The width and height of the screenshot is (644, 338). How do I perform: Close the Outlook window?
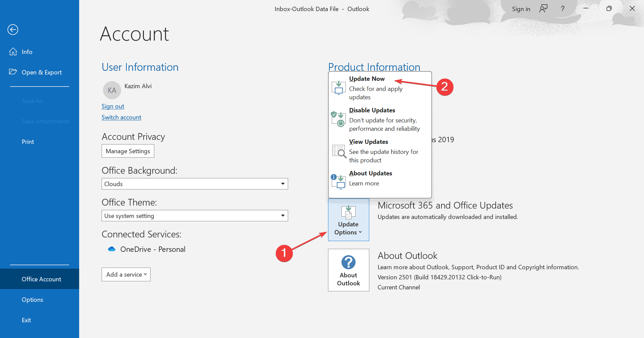tap(632, 9)
